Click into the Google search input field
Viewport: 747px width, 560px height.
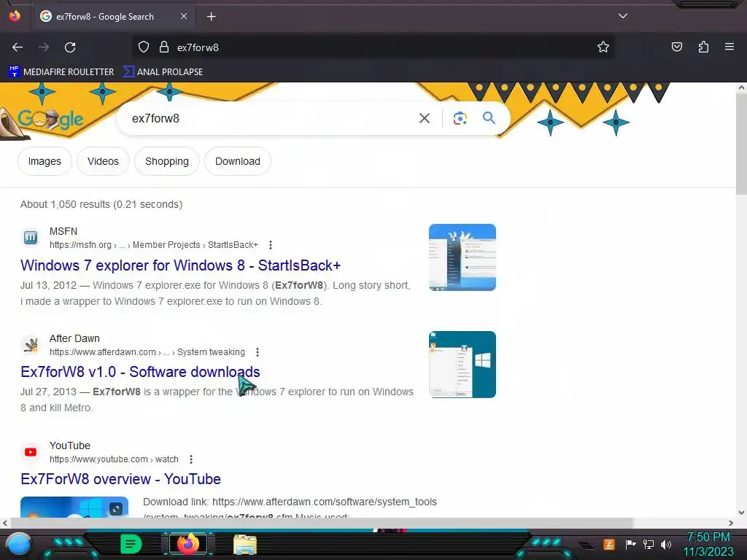coord(271,119)
